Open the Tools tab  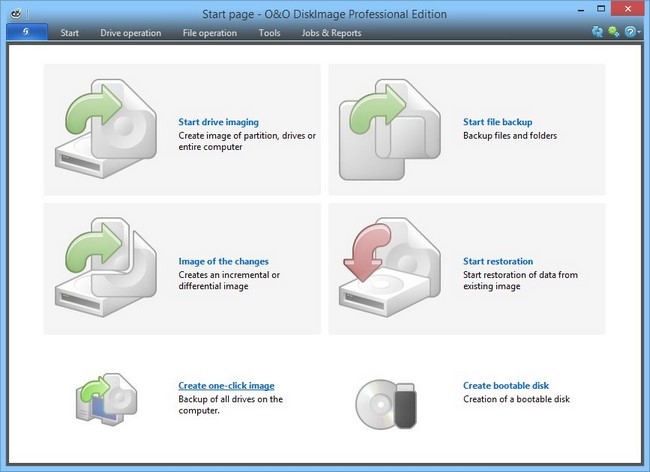pos(269,33)
